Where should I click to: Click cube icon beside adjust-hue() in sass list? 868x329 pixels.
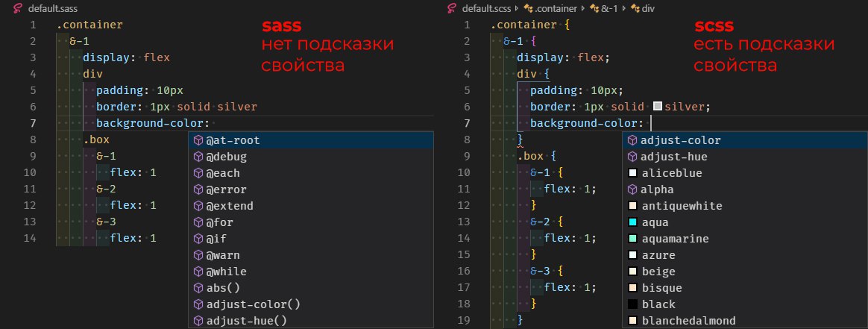pyautogui.click(x=198, y=321)
